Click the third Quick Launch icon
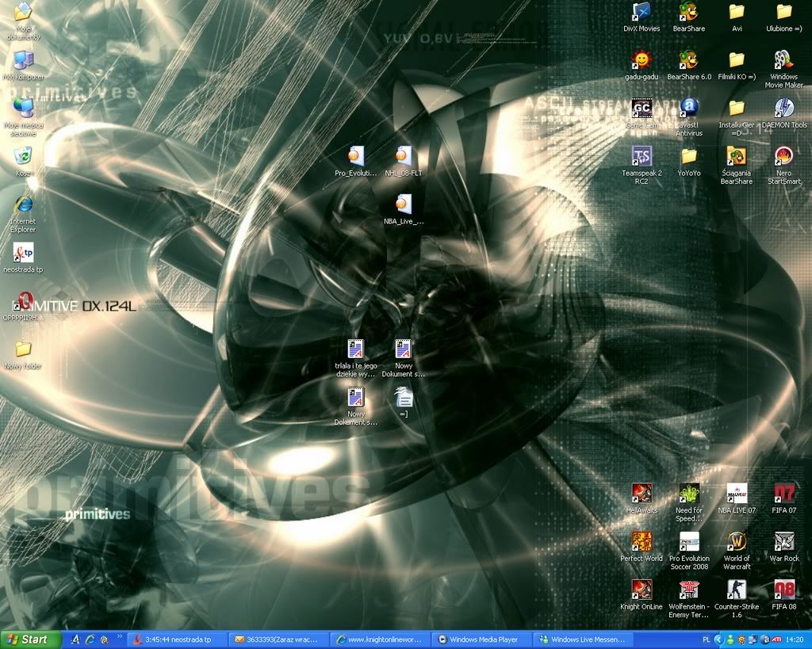 click(104, 639)
